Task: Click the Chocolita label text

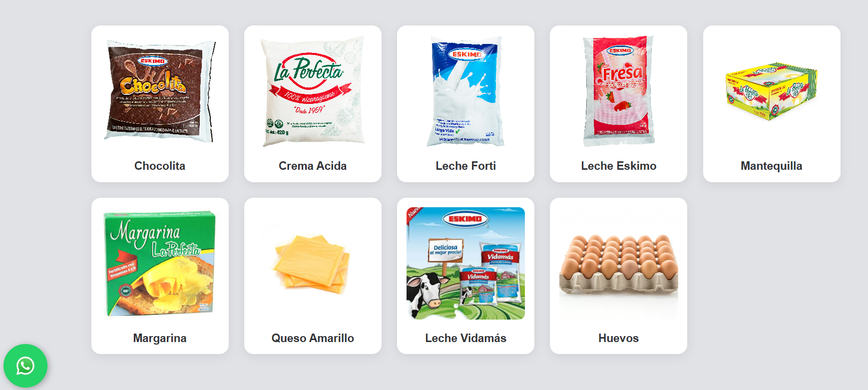Action: coord(160,166)
